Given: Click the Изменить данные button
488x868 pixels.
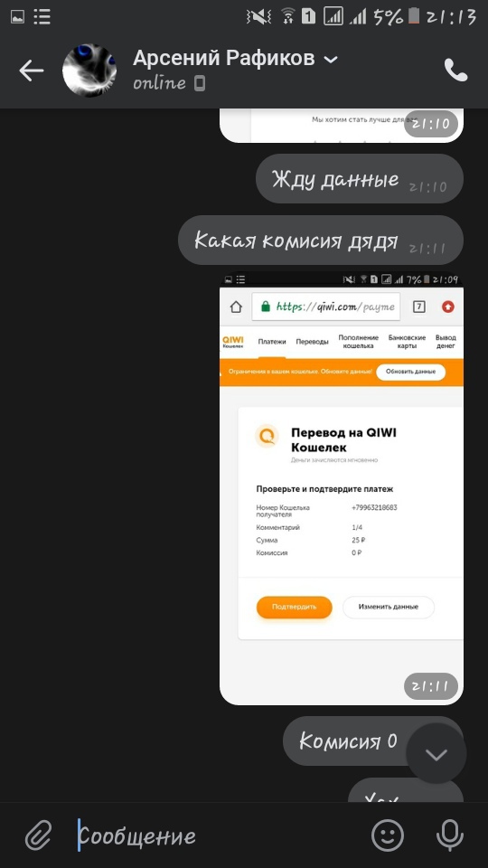Looking at the screenshot, I should pos(389,607).
